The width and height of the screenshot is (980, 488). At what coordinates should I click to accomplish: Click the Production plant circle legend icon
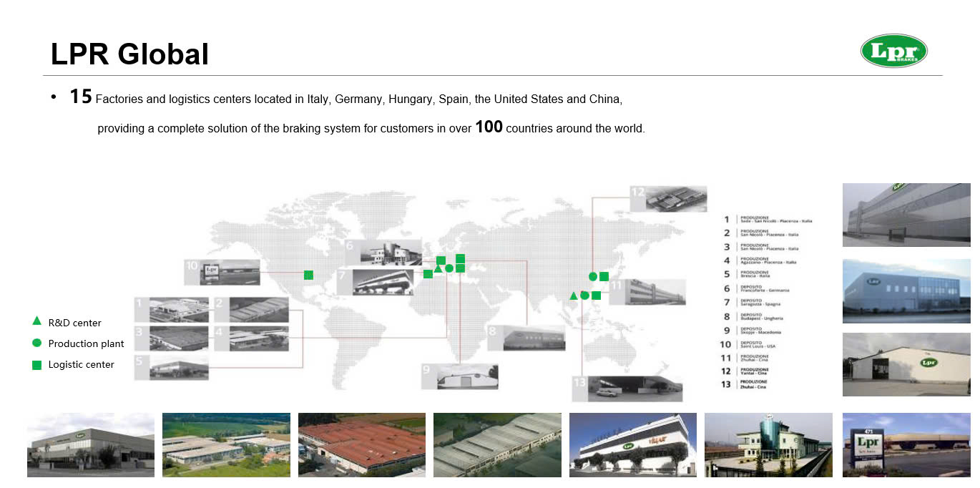(36, 343)
